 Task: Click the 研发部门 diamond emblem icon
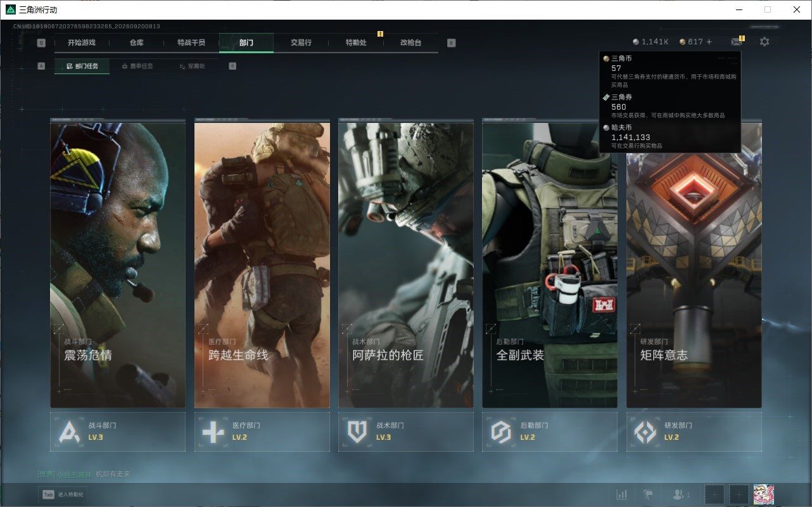point(645,432)
